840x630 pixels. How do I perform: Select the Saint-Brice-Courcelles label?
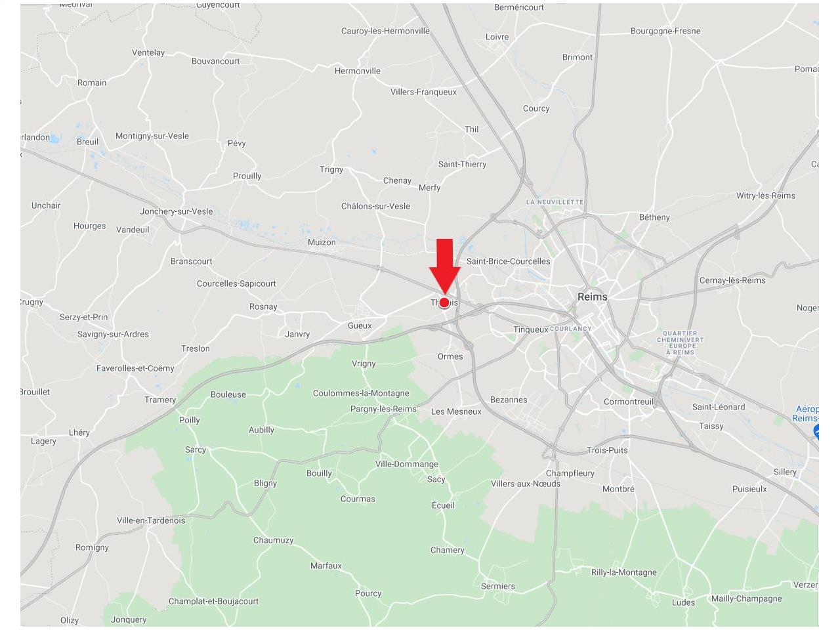509,261
